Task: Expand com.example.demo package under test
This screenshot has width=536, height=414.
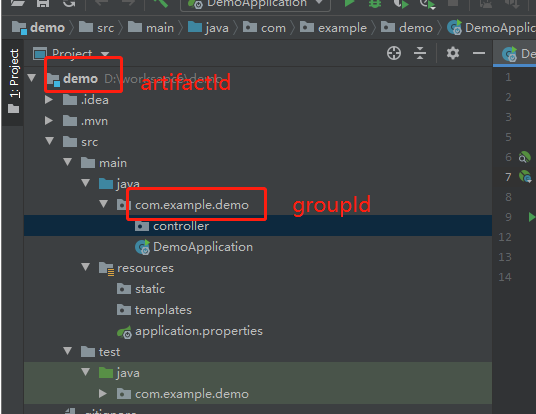Action: 103,393
